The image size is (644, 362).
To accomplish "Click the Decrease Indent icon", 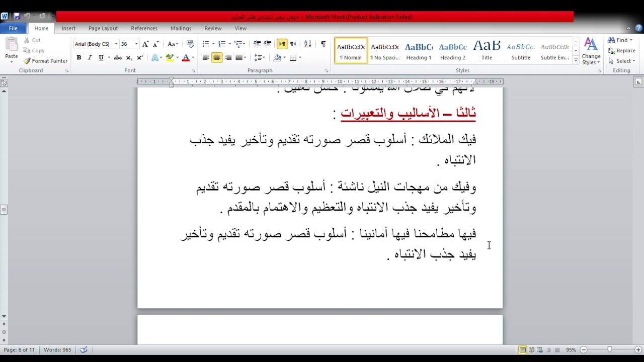I will (257, 44).
